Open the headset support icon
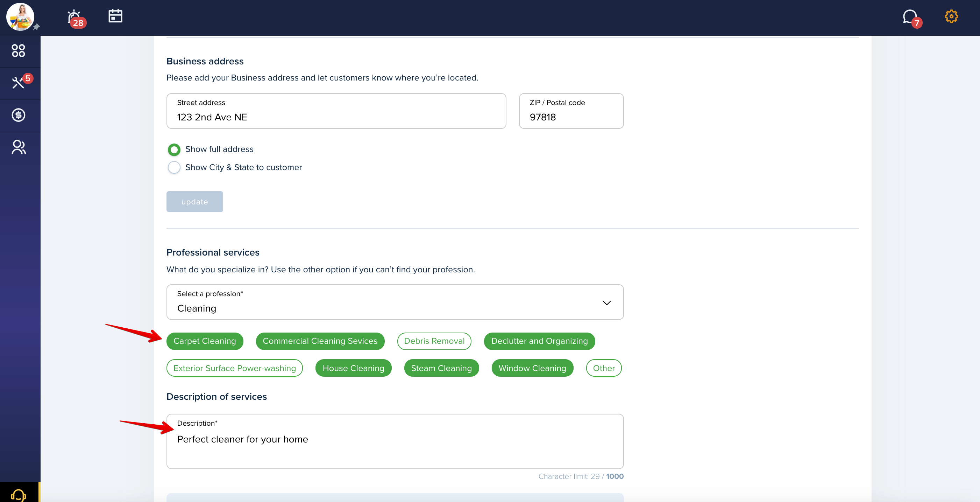 (19, 495)
